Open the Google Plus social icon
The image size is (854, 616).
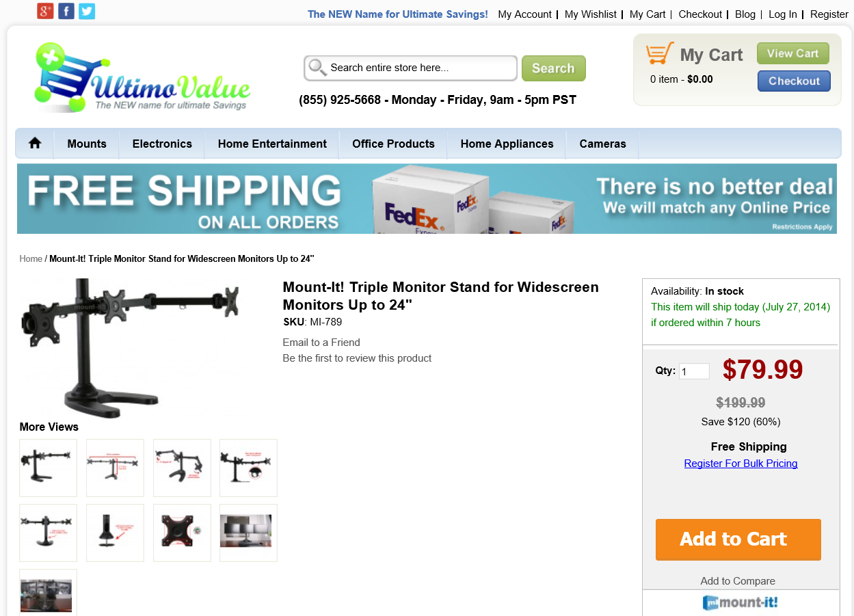(x=45, y=11)
